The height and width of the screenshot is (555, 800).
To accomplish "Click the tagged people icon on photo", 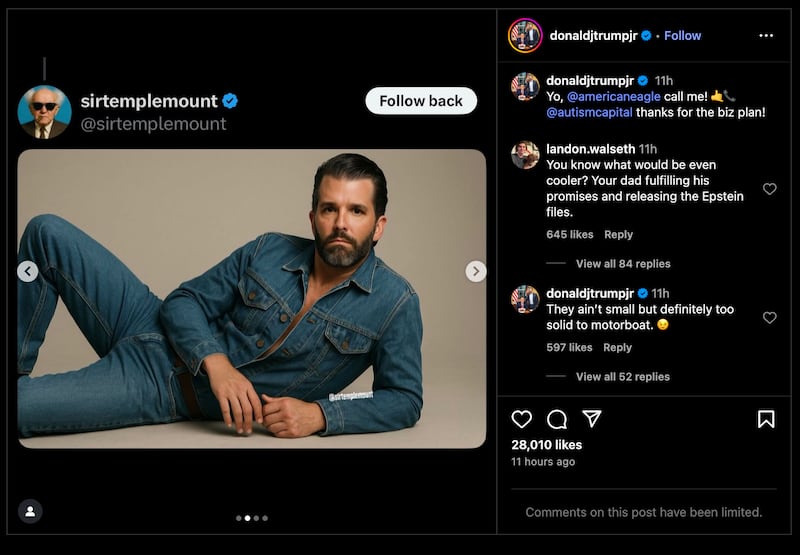I will tap(30, 511).
